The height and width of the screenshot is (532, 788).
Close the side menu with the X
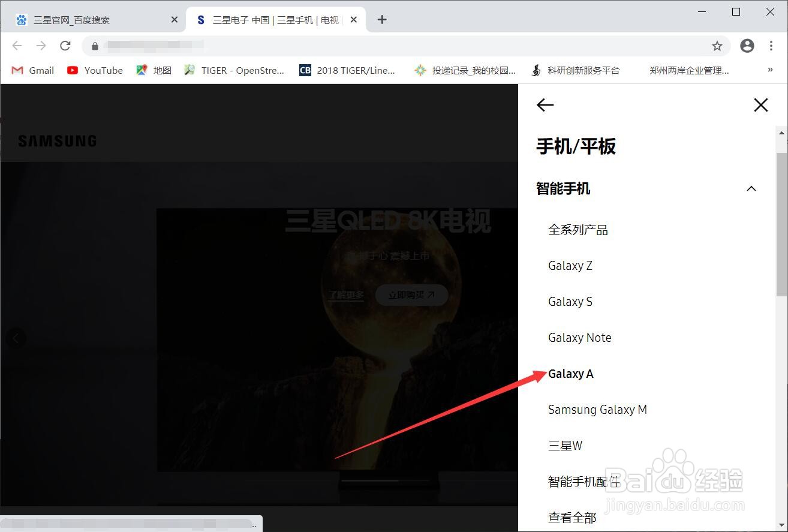point(761,105)
